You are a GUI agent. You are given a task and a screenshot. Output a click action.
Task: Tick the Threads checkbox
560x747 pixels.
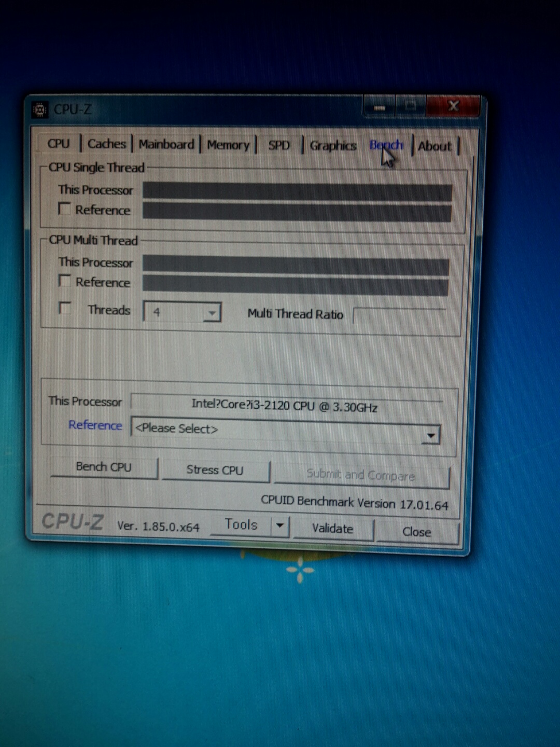pyautogui.click(x=65, y=308)
